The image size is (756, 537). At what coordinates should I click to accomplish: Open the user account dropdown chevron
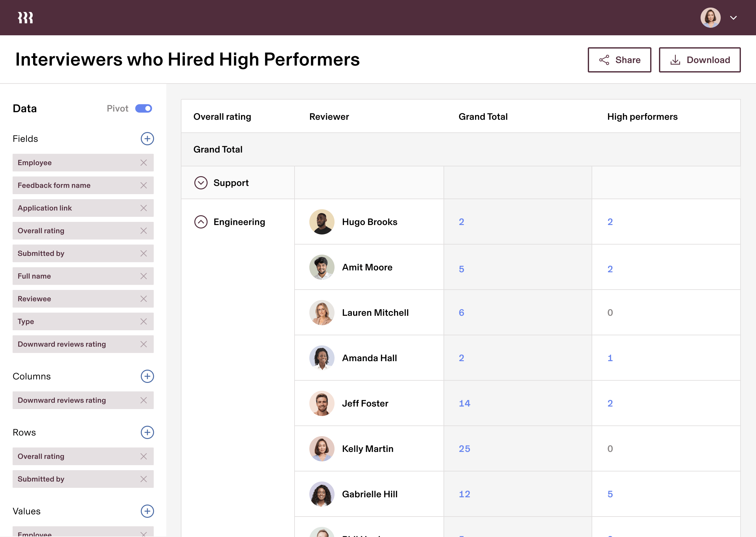[734, 18]
